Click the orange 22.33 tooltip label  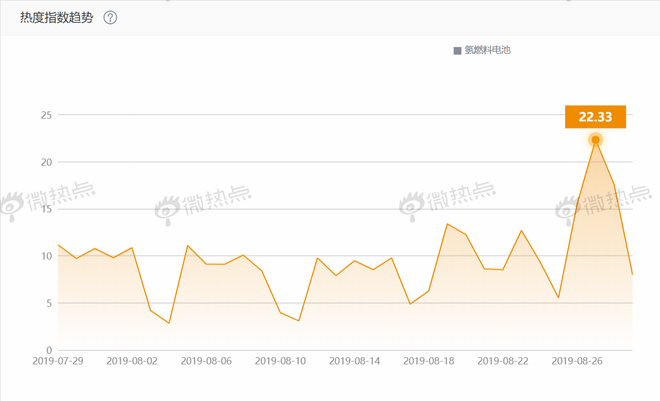[x=595, y=116]
